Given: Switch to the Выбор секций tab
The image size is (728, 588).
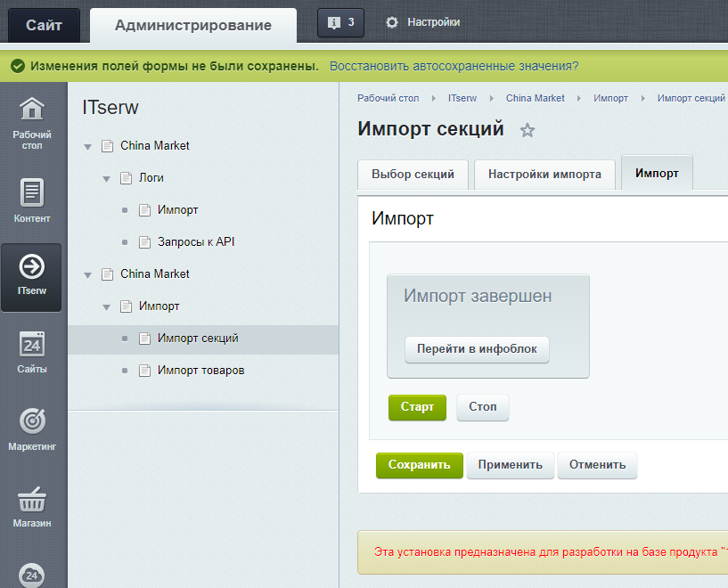Looking at the screenshot, I should 413,174.
